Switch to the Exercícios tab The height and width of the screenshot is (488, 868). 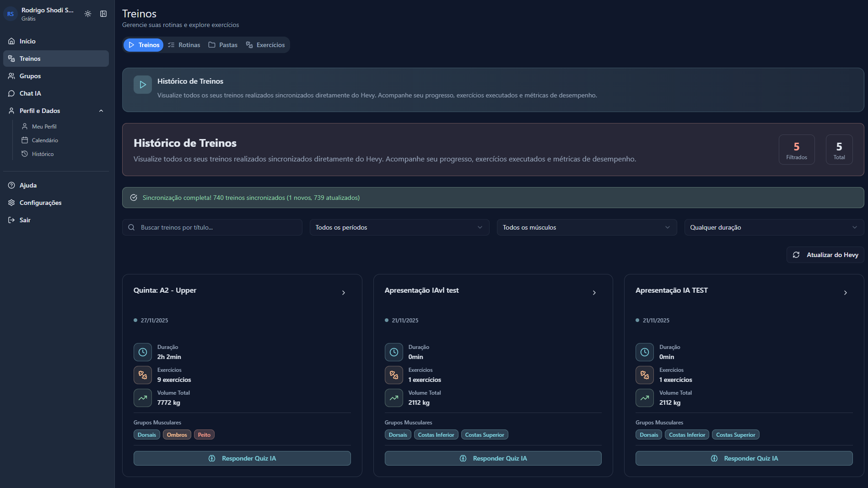(265, 45)
